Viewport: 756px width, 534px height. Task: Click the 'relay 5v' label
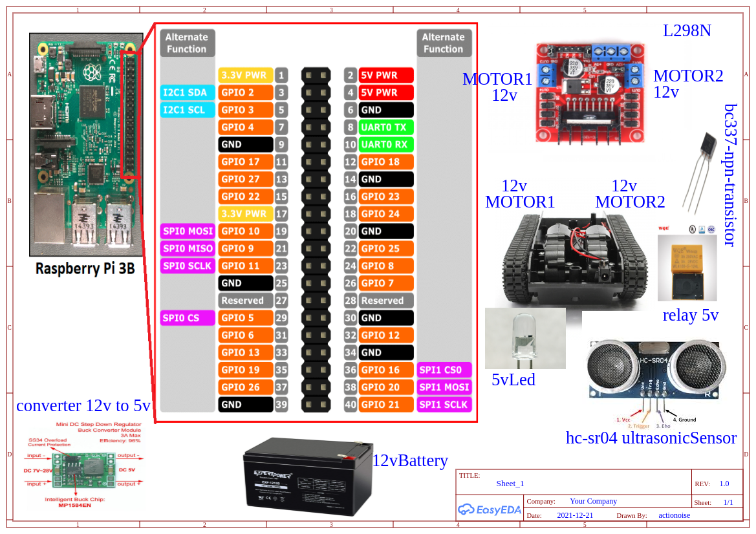click(x=691, y=315)
